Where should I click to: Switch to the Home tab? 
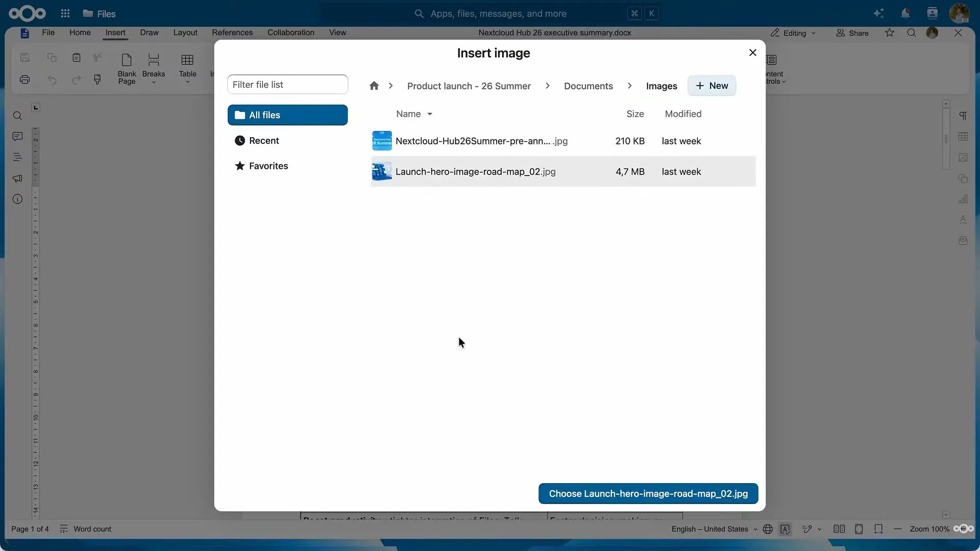point(80,33)
